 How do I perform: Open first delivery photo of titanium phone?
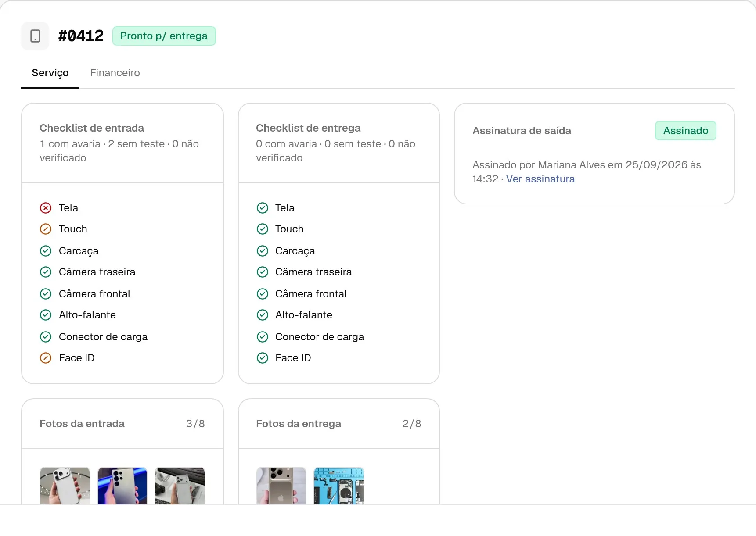[x=281, y=486]
